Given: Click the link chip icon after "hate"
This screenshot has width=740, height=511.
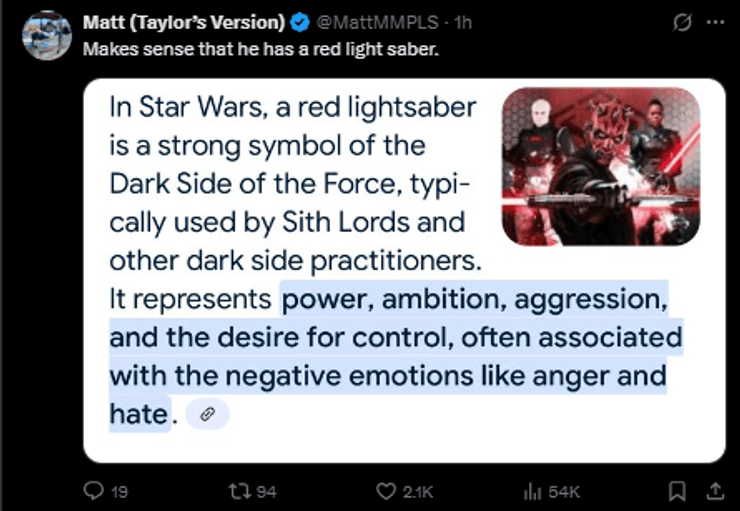Looking at the screenshot, I should click(x=208, y=413).
